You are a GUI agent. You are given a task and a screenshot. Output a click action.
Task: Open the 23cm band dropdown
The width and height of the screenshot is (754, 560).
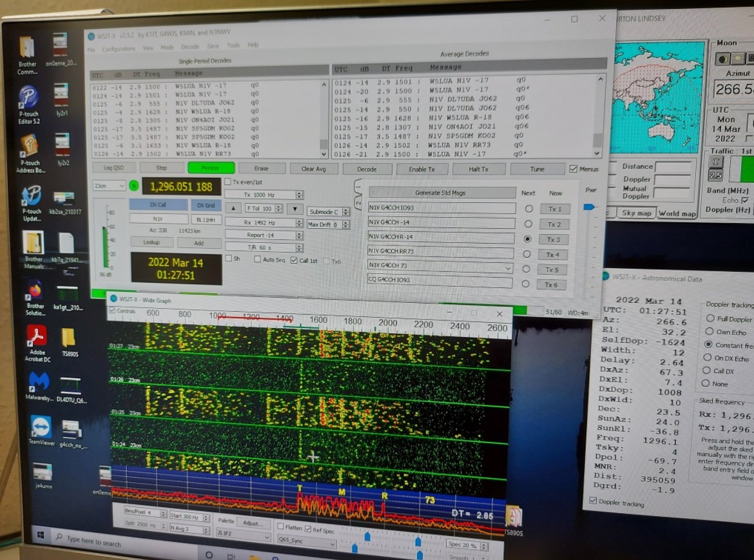point(109,186)
